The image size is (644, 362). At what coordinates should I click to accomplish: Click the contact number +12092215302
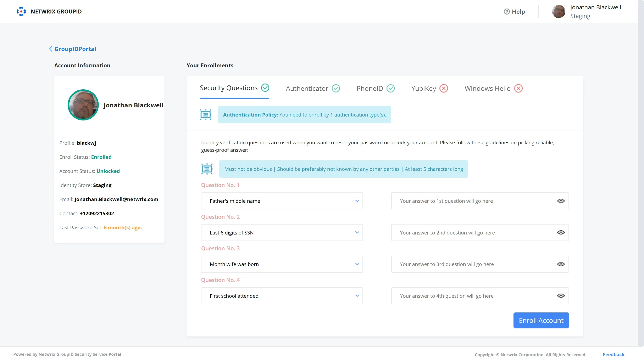(97, 213)
